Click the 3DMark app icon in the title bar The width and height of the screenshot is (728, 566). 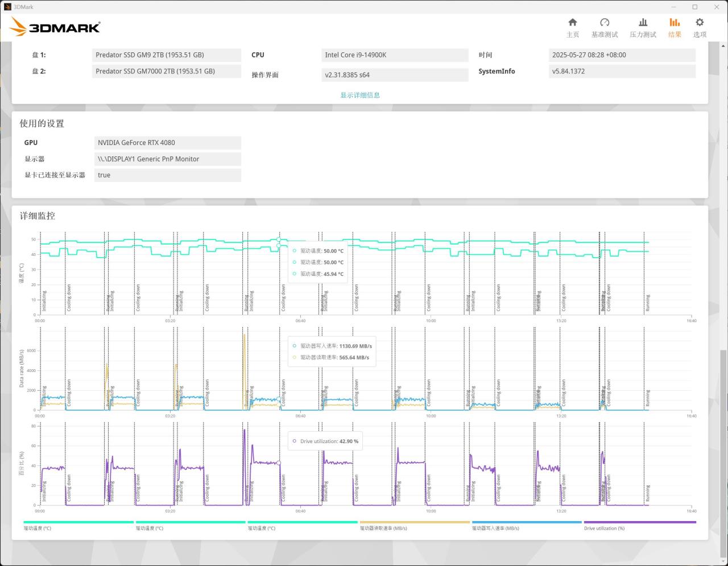tap(7, 7)
